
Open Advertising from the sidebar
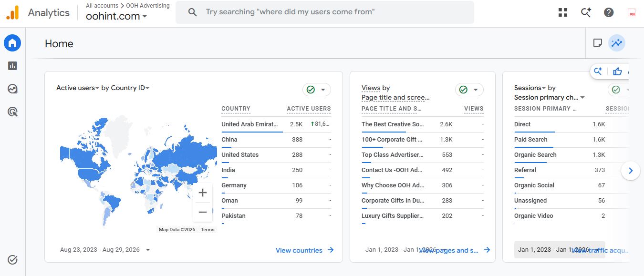pos(13,112)
